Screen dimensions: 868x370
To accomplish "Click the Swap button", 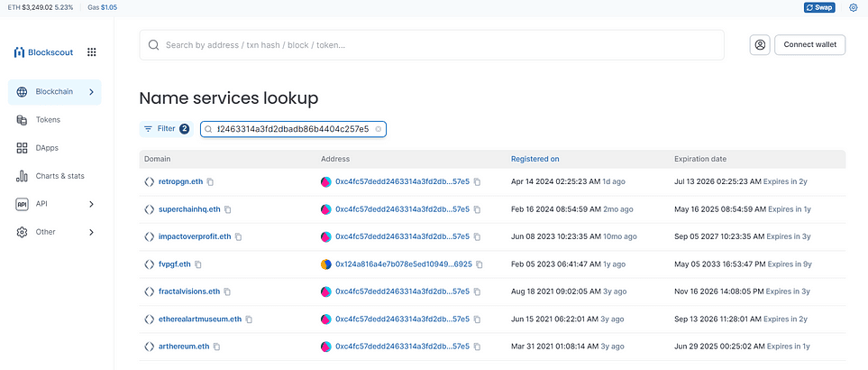I will click(x=819, y=8).
